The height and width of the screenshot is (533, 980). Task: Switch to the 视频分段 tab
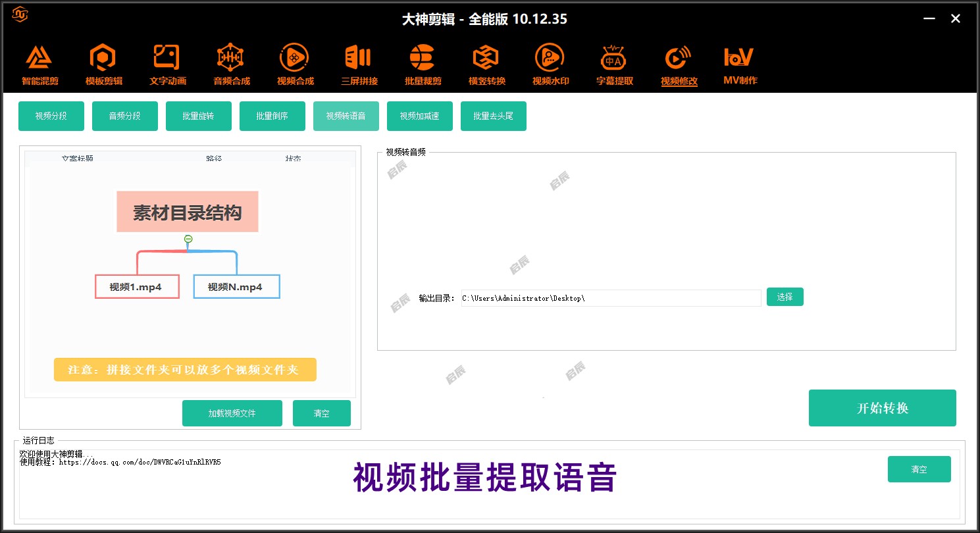pyautogui.click(x=51, y=116)
